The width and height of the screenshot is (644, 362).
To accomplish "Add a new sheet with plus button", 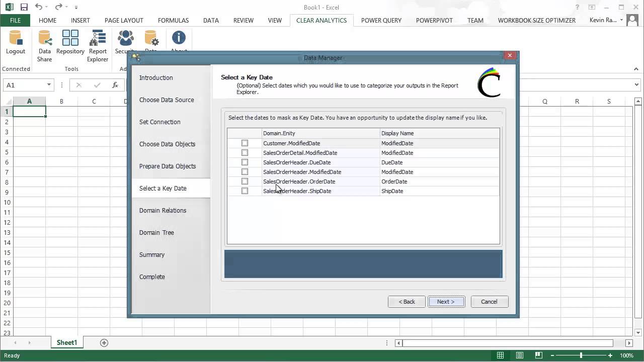I will (x=104, y=342).
